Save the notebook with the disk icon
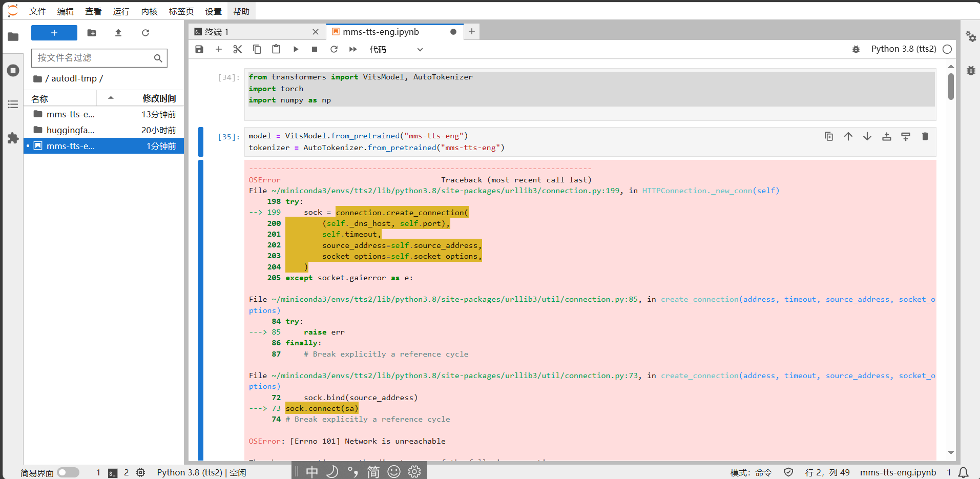Image resolution: width=980 pixels, height=479 pixels. pyautogui.click(x=199, y=49)
